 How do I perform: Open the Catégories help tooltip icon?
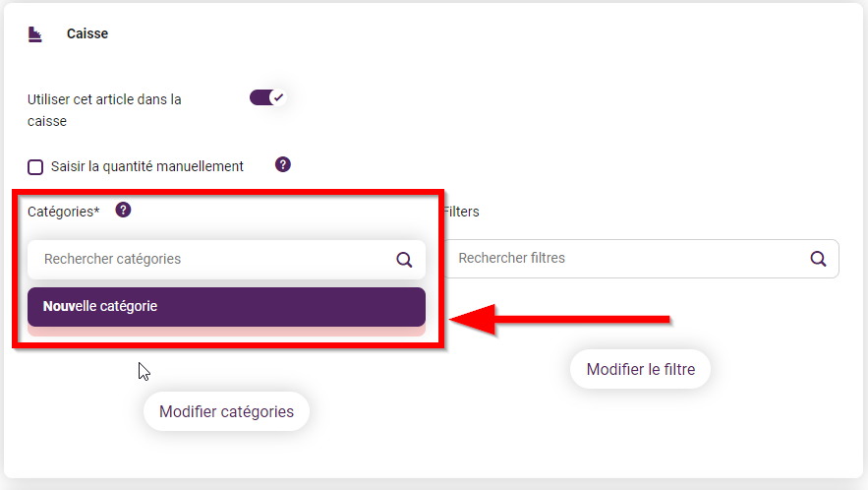pos(123,211)
